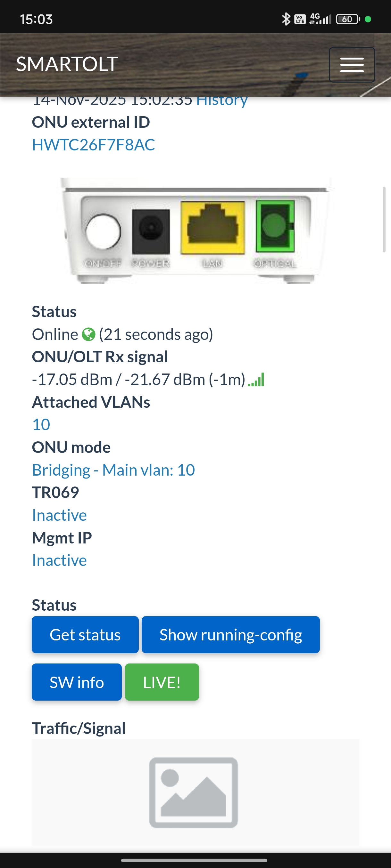
Task: Tap the Bluetooth icon in status bar
Action: tap(286, 19)
